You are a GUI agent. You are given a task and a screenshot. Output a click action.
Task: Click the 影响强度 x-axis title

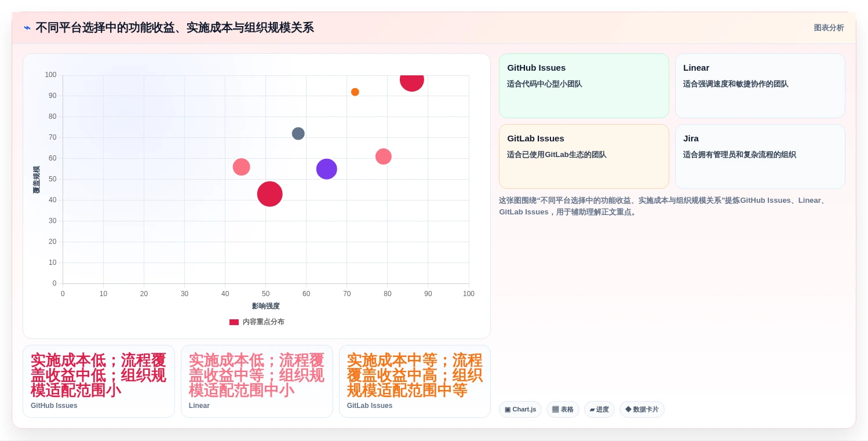pyautogui.click(x=266, y=306)
